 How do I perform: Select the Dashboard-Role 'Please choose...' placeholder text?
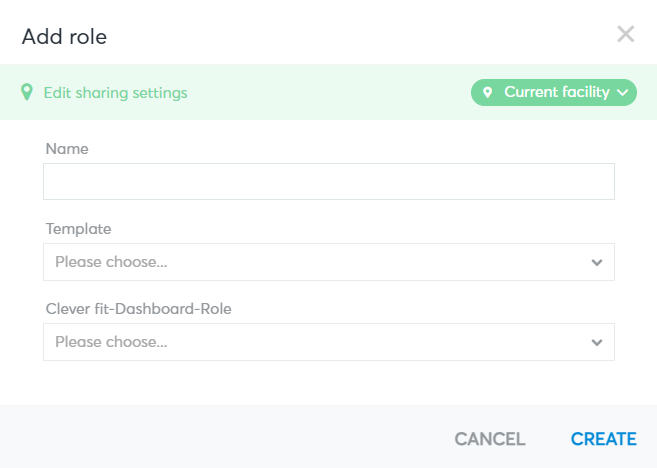[x=111, y=342]
